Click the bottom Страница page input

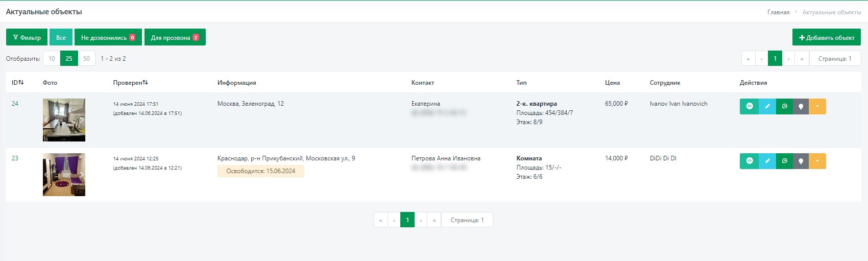point(467,220)
